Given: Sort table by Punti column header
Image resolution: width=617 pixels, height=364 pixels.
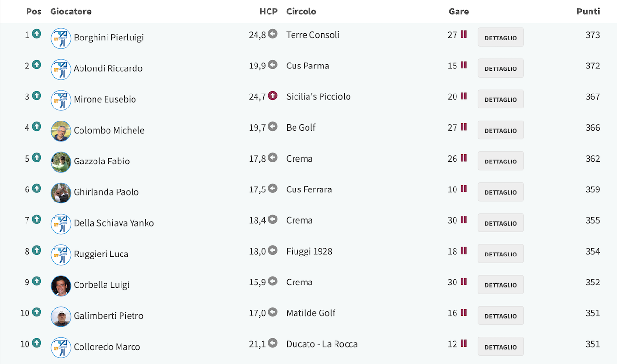Looking at the screenshot, I should 588,11.
